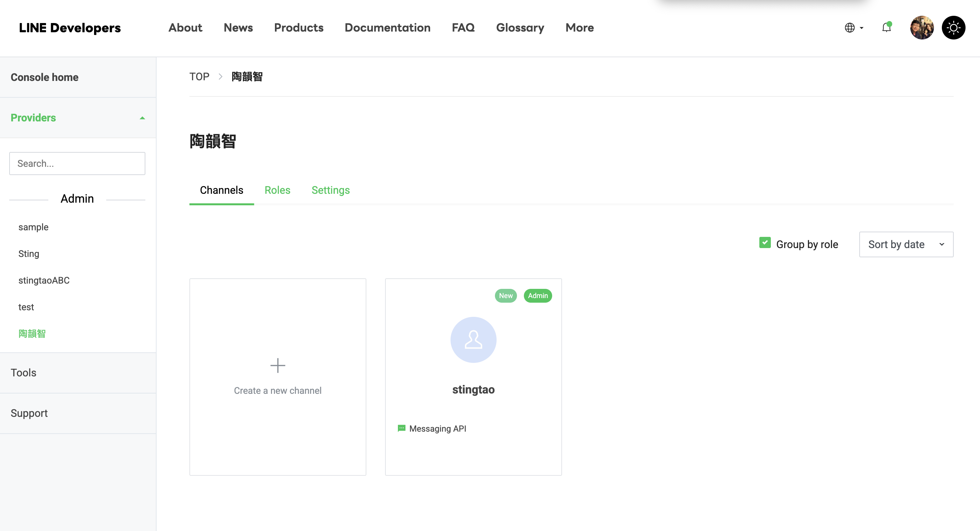Click the plus icon to create a channel

click(277, 366)
